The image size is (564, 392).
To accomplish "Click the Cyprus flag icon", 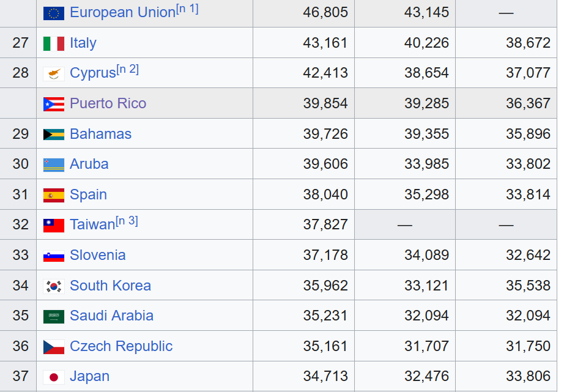I will (x=54, y=73).
